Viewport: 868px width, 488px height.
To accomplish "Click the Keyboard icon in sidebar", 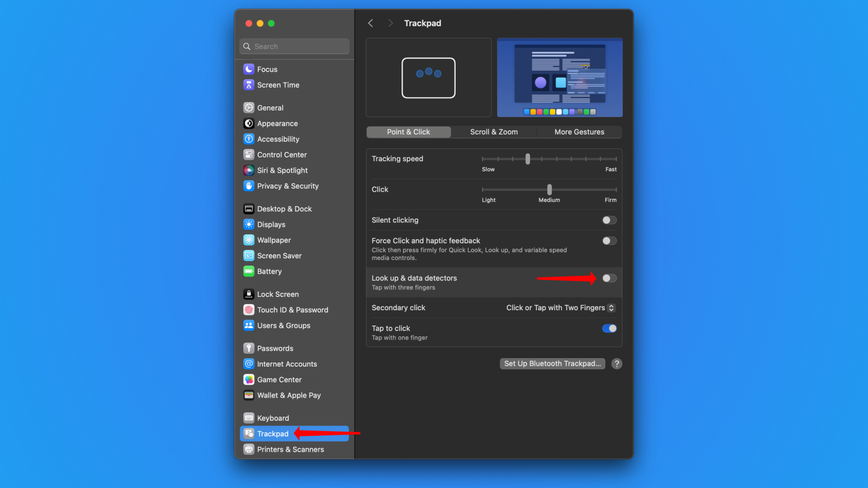I will point(249,418).
